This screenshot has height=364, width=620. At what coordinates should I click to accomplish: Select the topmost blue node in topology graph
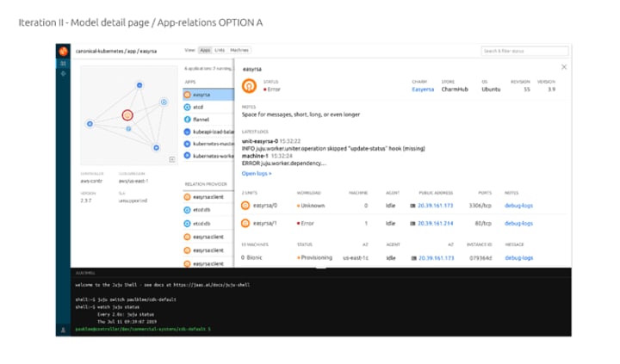click(x=139, y=85)
